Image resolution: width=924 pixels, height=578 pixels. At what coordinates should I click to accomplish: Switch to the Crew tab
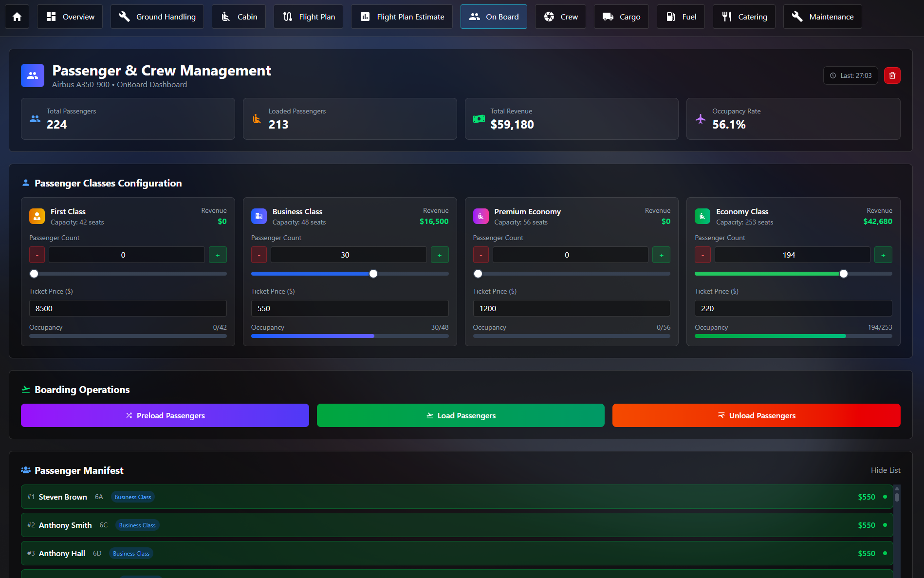click(x=560, y=17)
